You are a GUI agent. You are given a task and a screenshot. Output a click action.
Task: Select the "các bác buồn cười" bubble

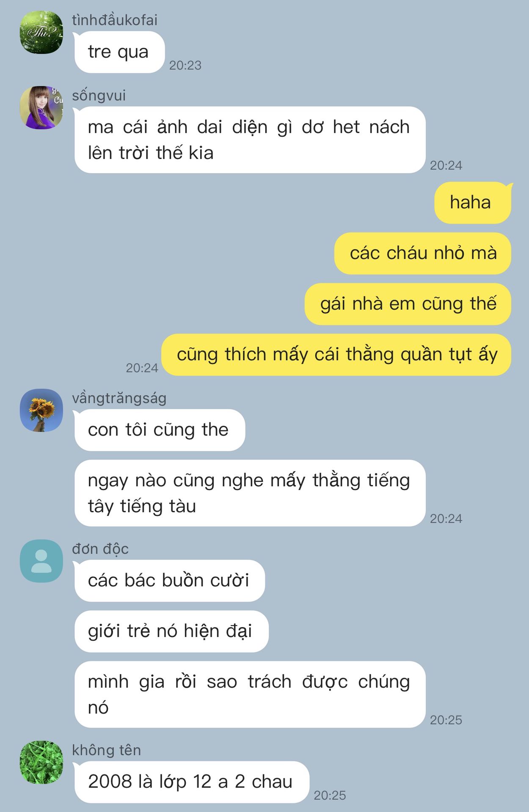[170, 581]
